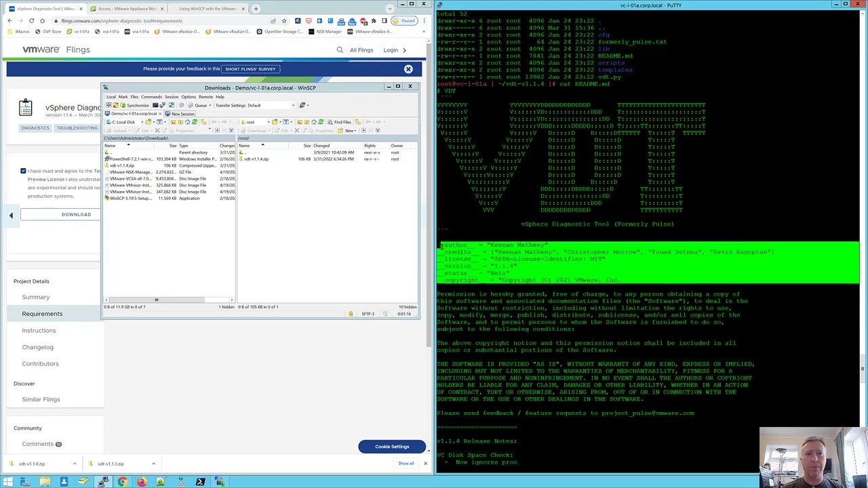The height and width of the screenshot is (488, 868).
Task: Open the Commands menu in WinSCP
Action: [x=151, y=97]
